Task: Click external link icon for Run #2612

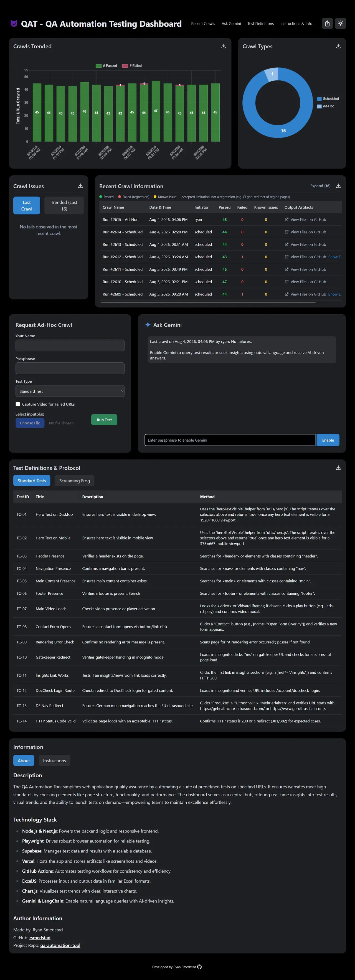Action: pyautogui.click(x=286, y=257)
